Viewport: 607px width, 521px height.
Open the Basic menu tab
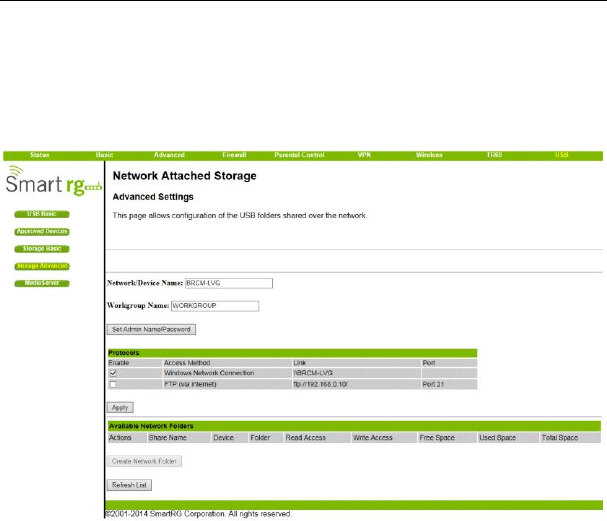105,155
